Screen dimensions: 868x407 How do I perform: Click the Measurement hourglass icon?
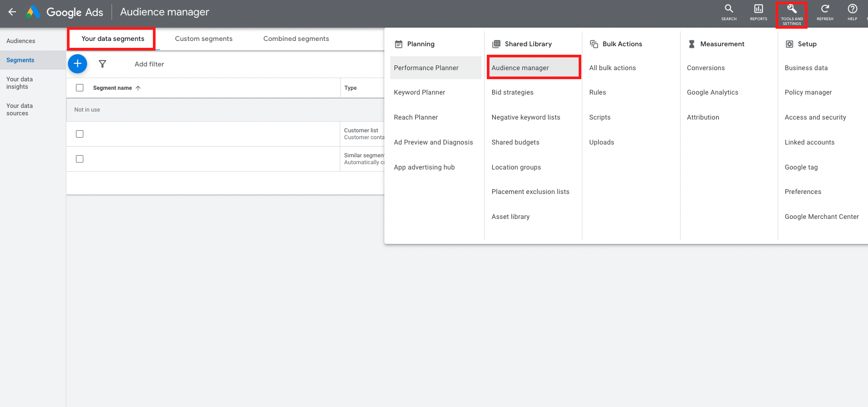click(692, 44)
